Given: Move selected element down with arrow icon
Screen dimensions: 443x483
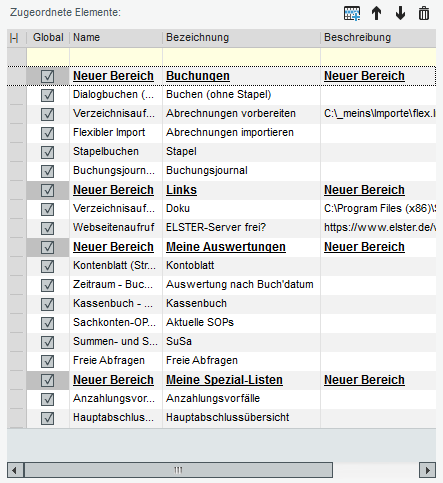Looking at the screenshot, I should click(400, 14).
